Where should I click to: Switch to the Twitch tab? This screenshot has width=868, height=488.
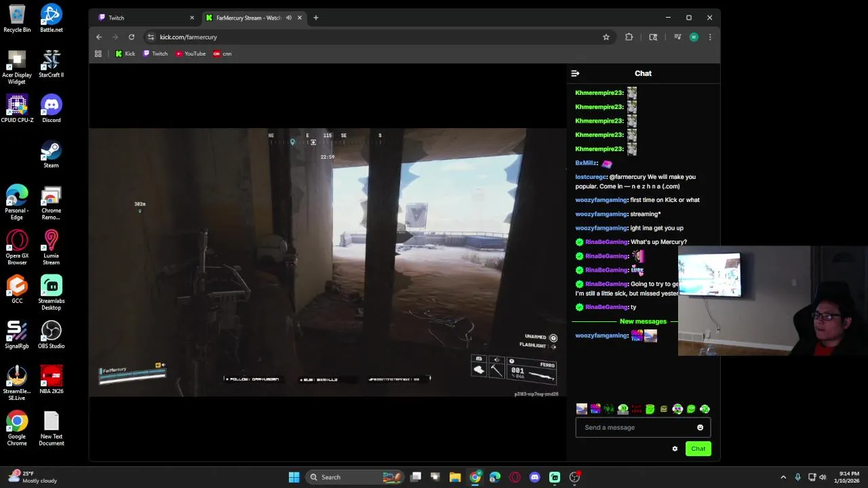pos(144,18)
